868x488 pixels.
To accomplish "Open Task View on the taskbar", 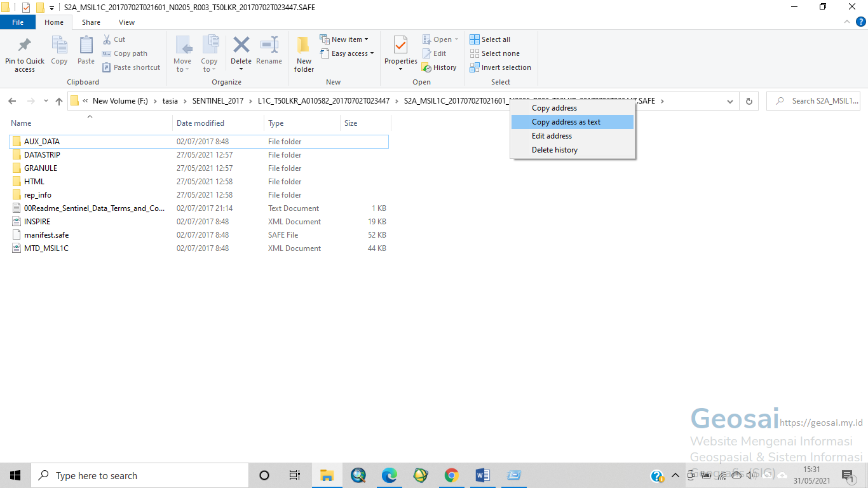I will click(x=294, y=475).
